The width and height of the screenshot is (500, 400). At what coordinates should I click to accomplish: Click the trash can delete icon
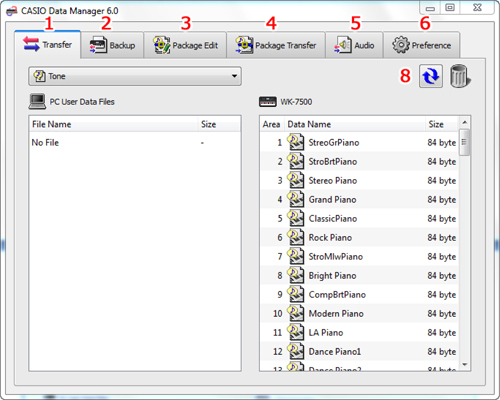pos(460,76)
